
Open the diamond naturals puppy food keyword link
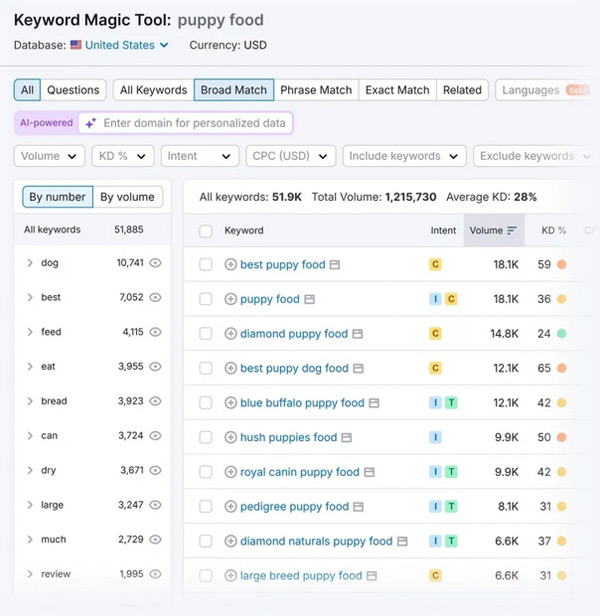[316, 541]
